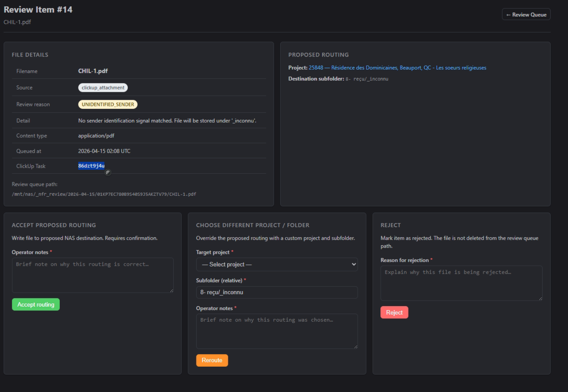The height and width of the screenshot is (392, 568).
Task: Focus Operator notes box under Accept Proposed Routing
Action: (92, 275)
